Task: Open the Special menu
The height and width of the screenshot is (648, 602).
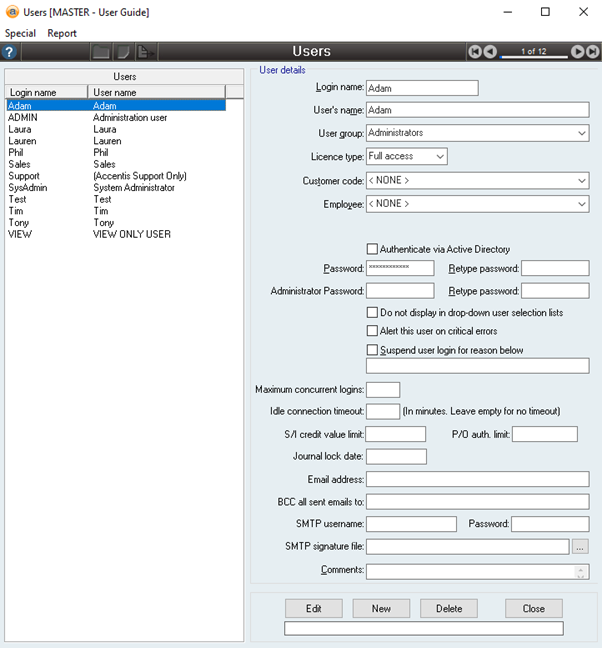Action: coord(20,33)
